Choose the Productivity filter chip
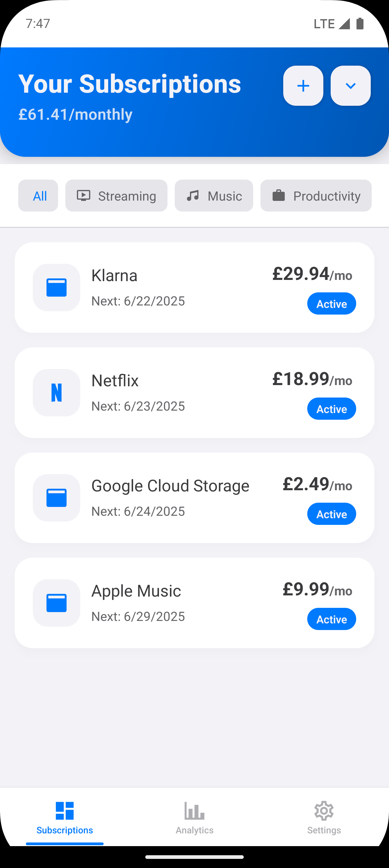 click(315, 196)
